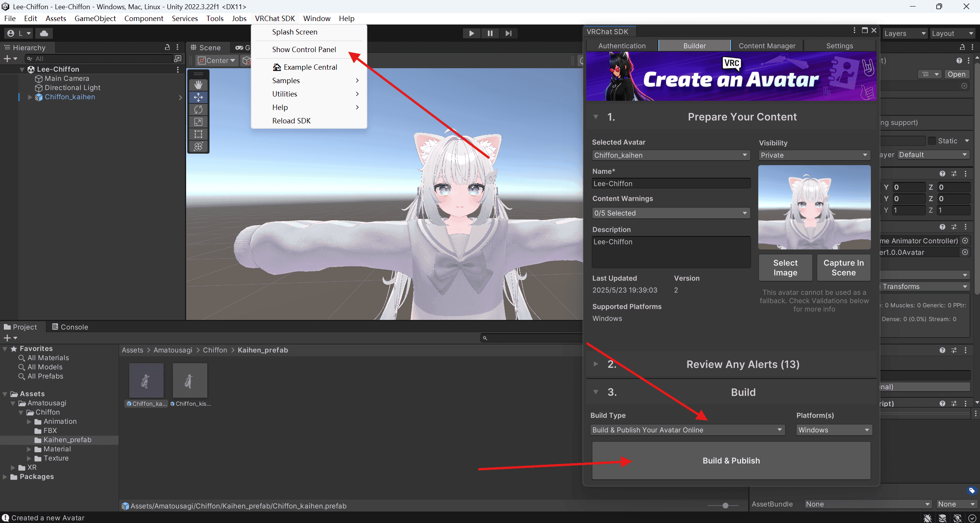Click the Select Image button

click(x=785, y=267)
